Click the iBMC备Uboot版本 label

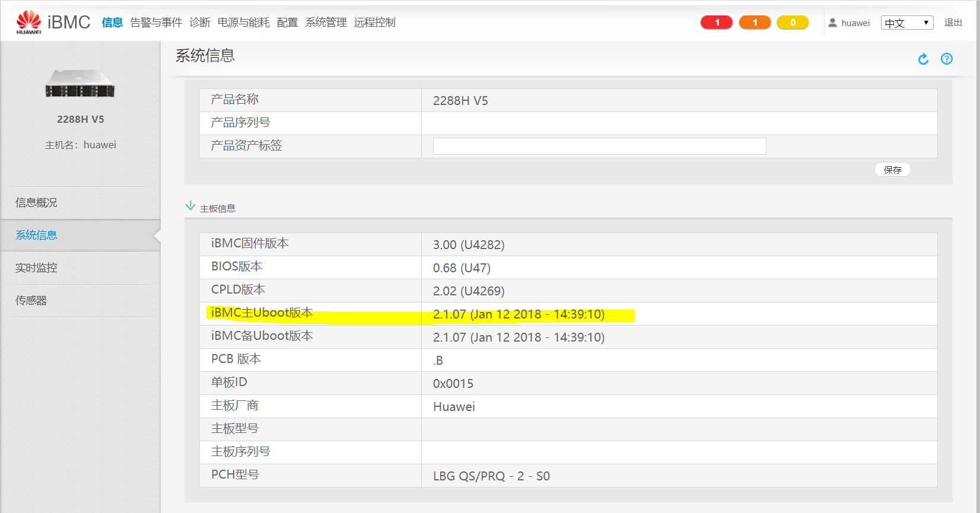coord(262,336)
